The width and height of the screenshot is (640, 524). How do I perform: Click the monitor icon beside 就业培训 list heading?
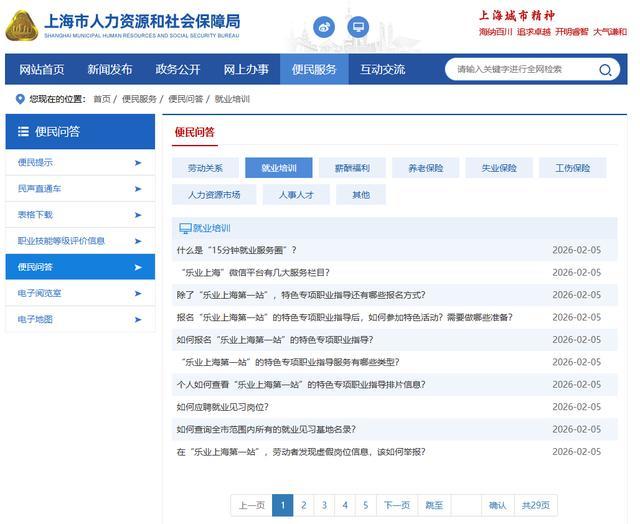(184, 228)
